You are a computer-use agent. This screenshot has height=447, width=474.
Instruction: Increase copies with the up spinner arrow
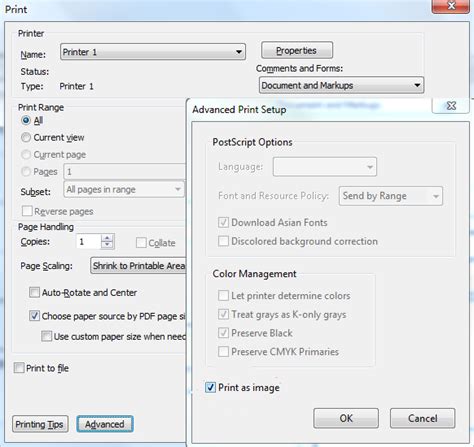click(x=107, y=238)
